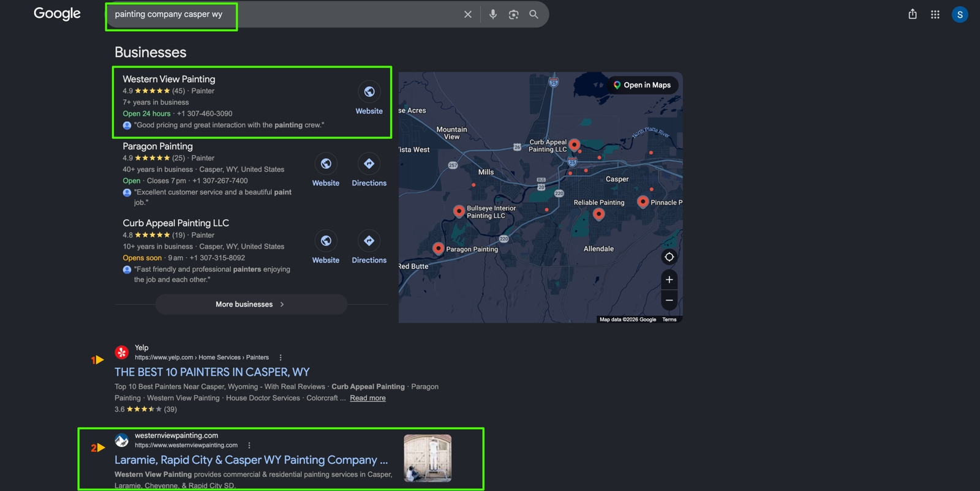
Task: Click the share icon at top right
Action: 913,14
